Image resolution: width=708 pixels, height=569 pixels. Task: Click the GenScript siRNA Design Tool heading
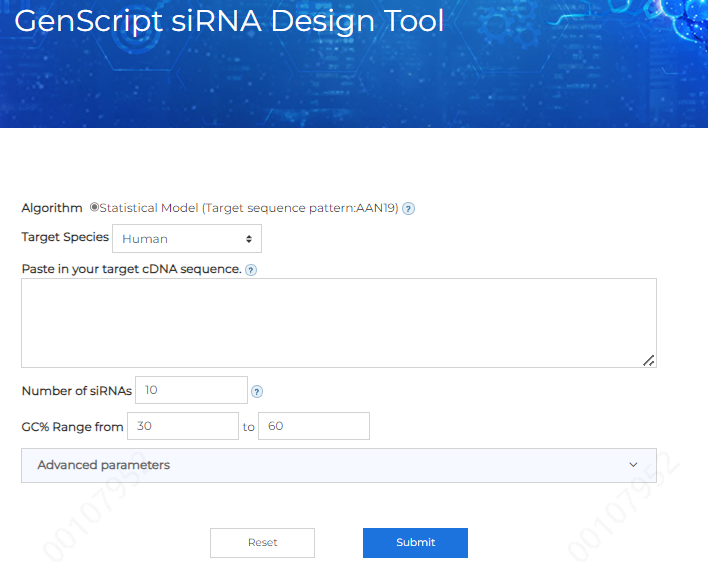tap(229, 21)
